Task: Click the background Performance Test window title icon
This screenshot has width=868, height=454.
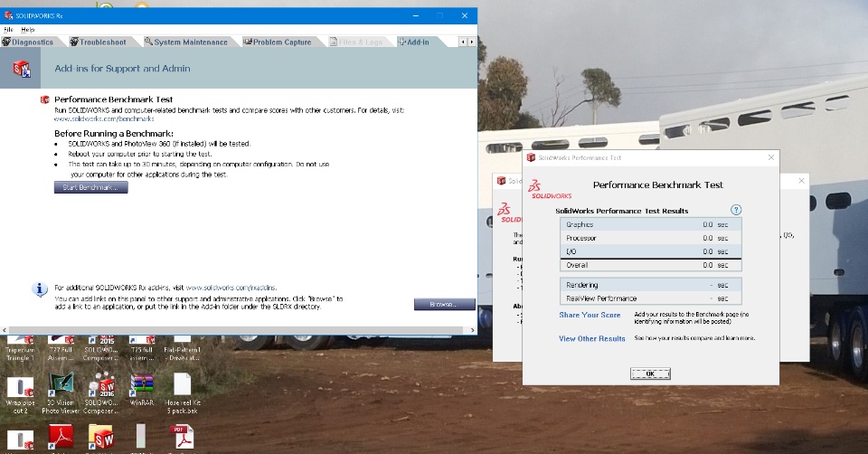Action: pyautogui.click(x=502, y=181)
